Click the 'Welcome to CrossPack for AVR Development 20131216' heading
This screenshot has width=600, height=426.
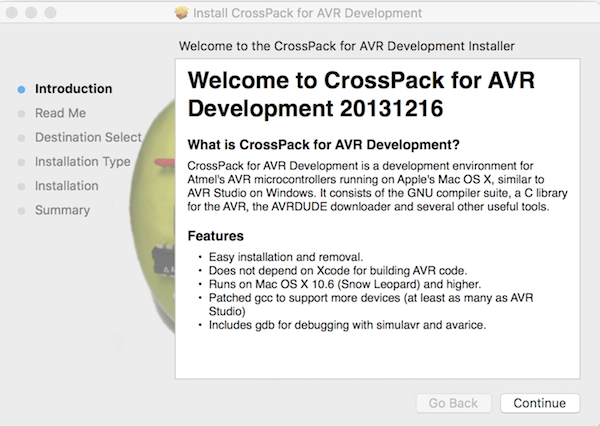coord(361,94)
